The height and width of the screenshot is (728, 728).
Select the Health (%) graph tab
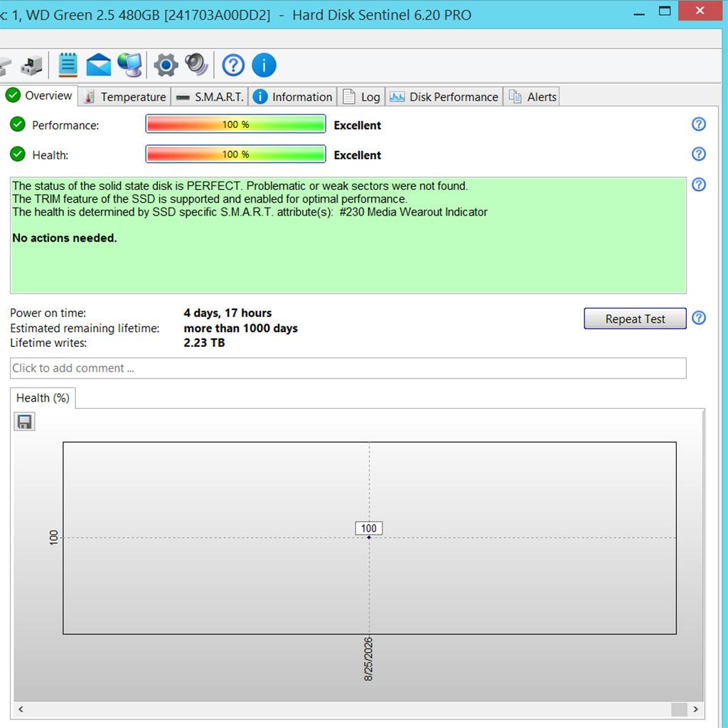43,398
